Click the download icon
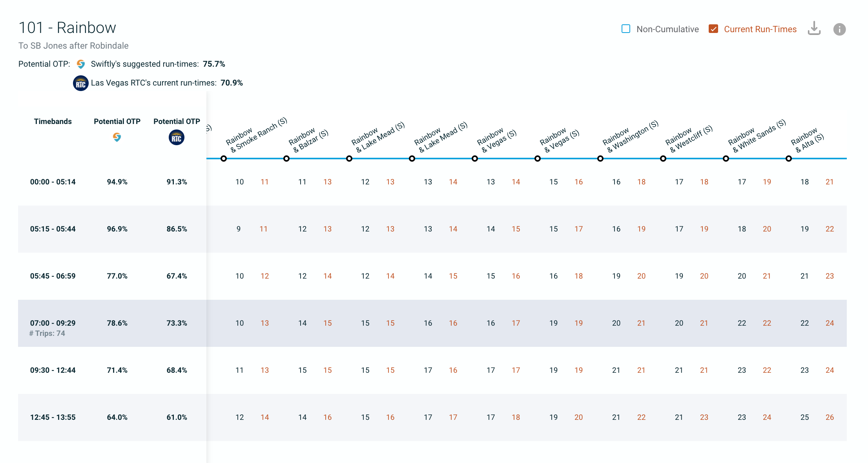Image resolution: width=868 pixels, height=463 pixels. coord(814,29)
